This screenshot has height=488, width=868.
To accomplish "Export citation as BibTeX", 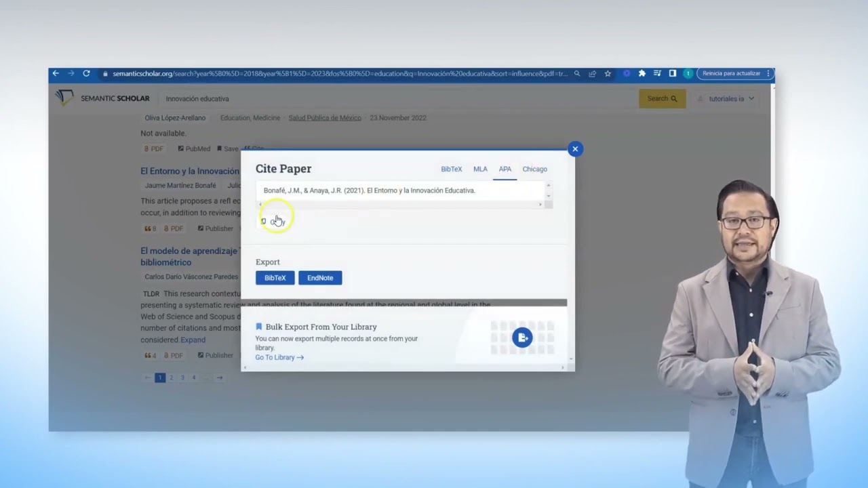I will (275, 278).
